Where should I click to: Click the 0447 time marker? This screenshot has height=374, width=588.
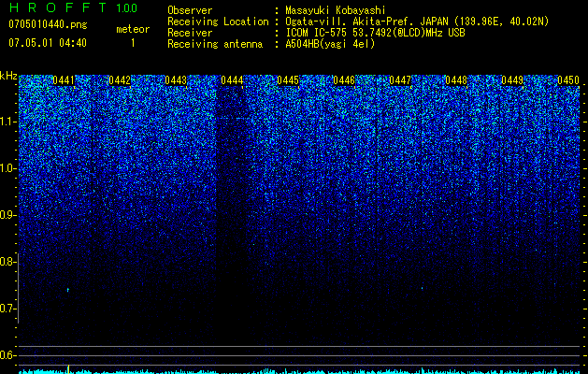(x=400, y=80)
